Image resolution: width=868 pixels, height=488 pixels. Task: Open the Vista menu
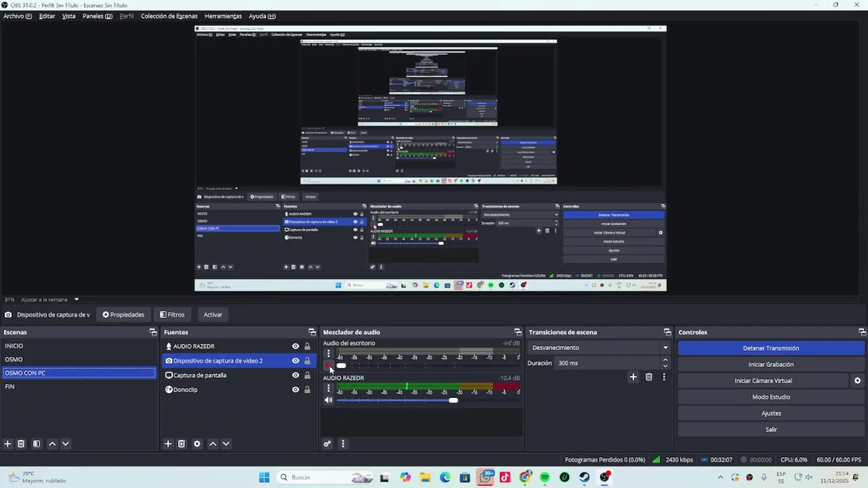point(68,16)
